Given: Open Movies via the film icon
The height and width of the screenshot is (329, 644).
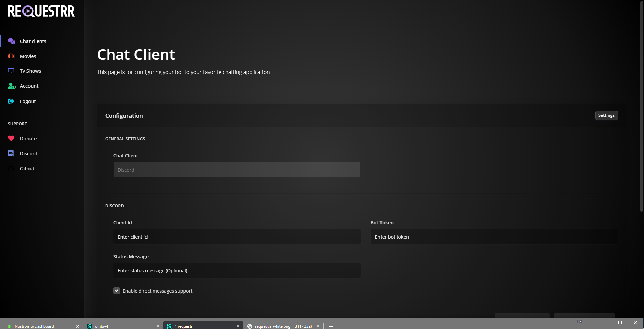Looking at the screenshot, I should (11, 56).
